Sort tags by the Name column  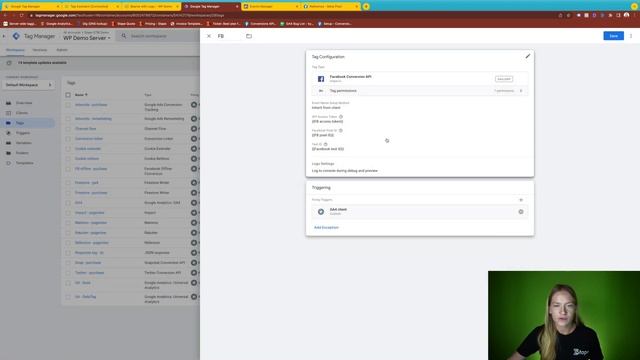pyautogui.click(x=81, y=95)
